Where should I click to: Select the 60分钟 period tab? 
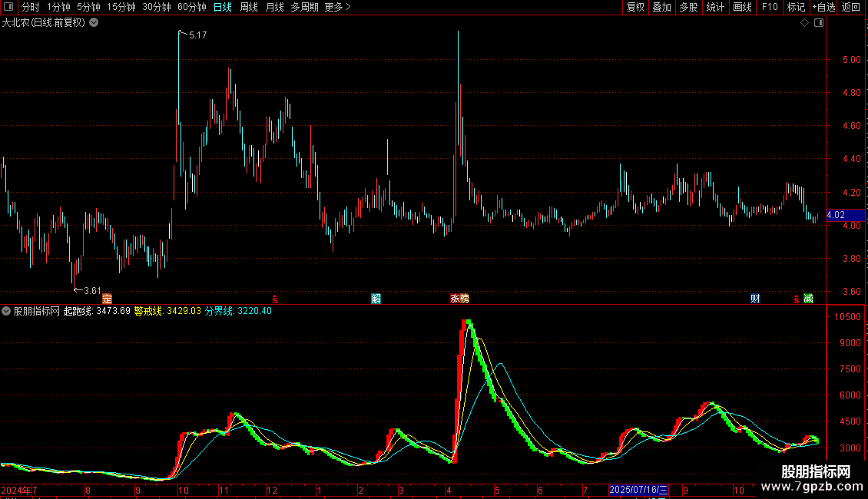(191, 7)
